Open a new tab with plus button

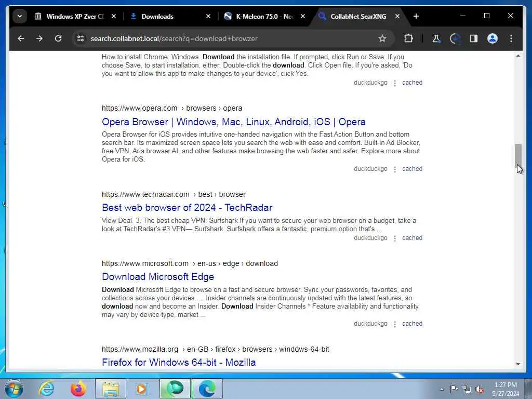click(x=416, y=16)
